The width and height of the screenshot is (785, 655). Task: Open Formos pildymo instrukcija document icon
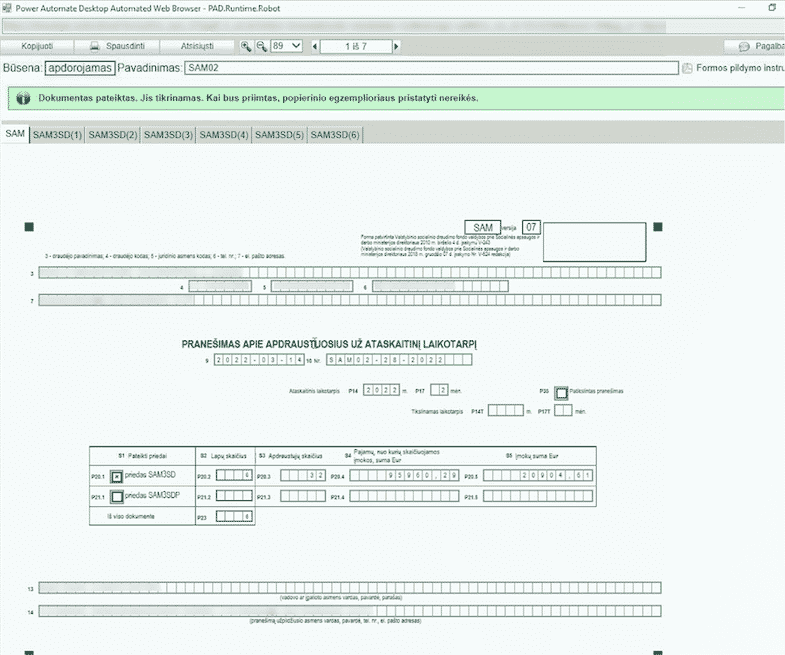pyautogui.click(x=687, y=68)
